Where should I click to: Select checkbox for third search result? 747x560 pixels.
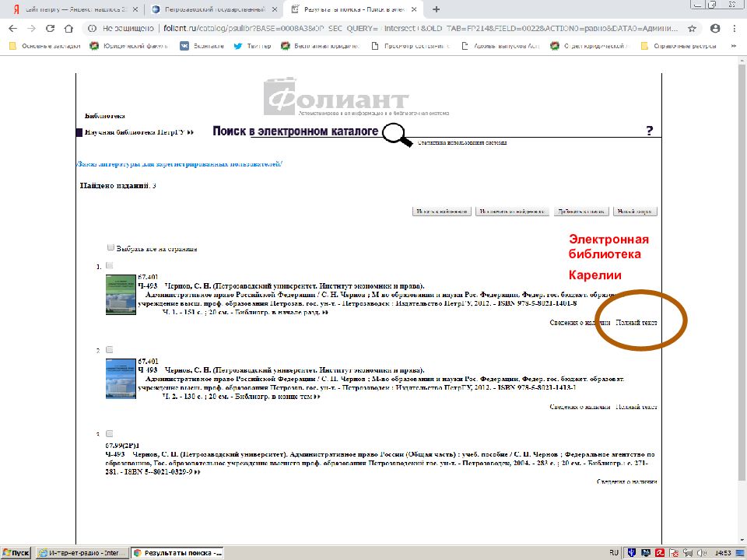click(109, 433)
